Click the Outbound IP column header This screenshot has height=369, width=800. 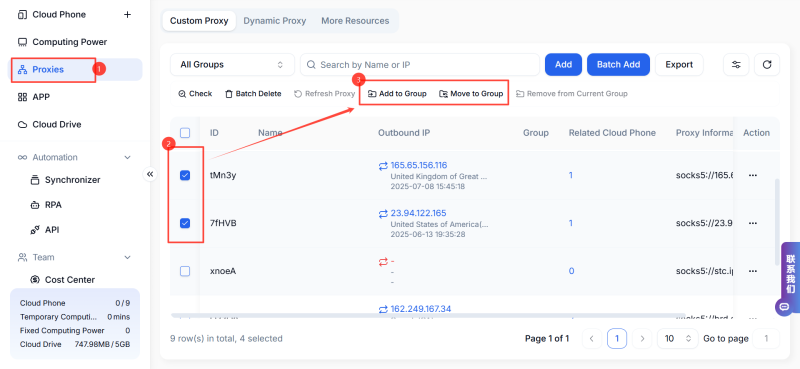pyautogui.click(x=404, y=133)
